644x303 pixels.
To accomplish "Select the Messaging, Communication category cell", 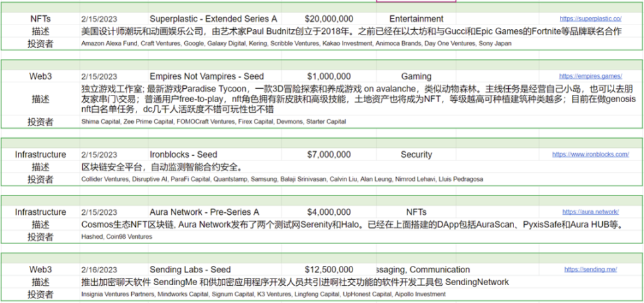I will (x=423, y=270).
